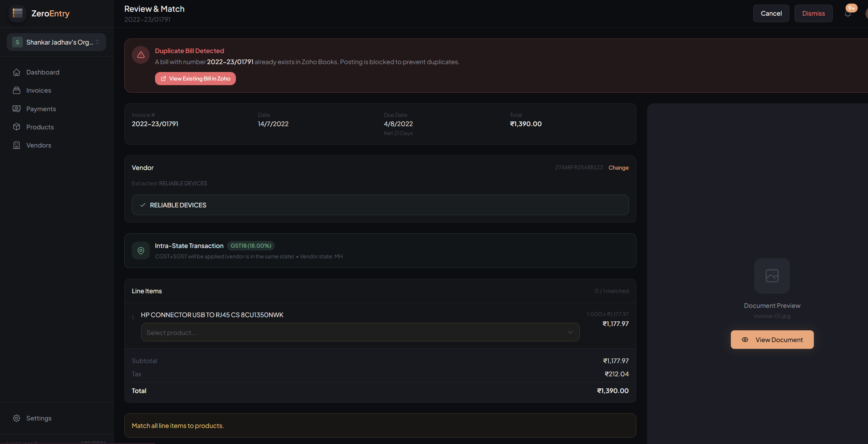View Document for invoice-01.jpg
This screenshot has width=868, height=444.
[772, 339]
